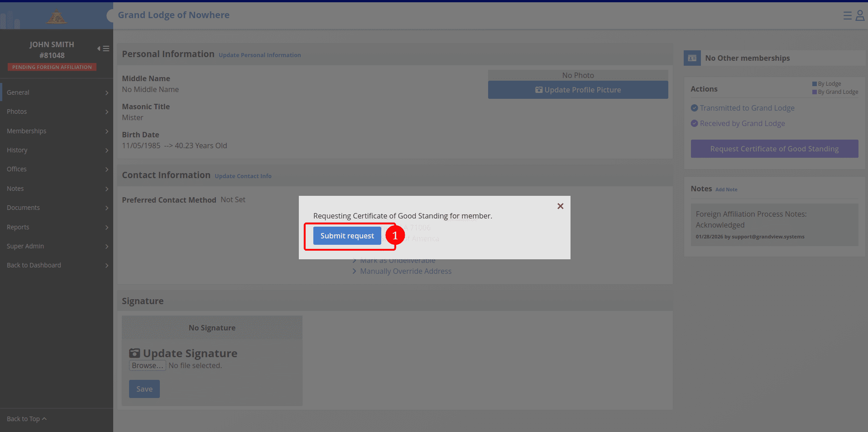Click Browse to choose signature file
Image resolution: width=868 pixels, height=432 pixels.
tap(148, 365)
